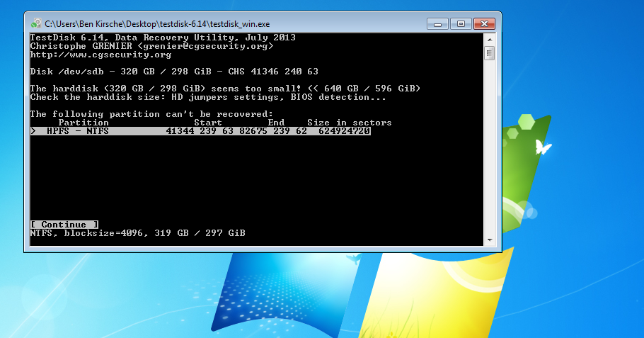The width and height of the screenshot is (644, 338).
Task: Click 'Check the harddisk size' line
Action: click(208, 98)
